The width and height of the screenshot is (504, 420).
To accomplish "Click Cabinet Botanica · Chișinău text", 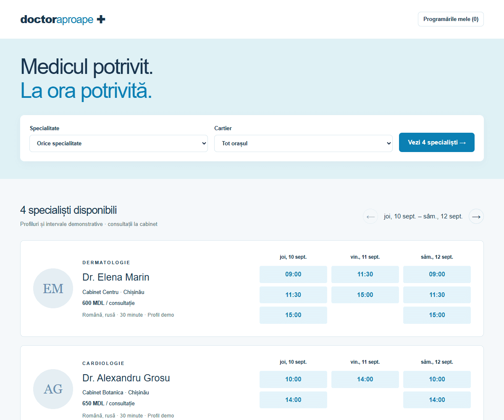I will pyautogui.click(x=115, y=393).
